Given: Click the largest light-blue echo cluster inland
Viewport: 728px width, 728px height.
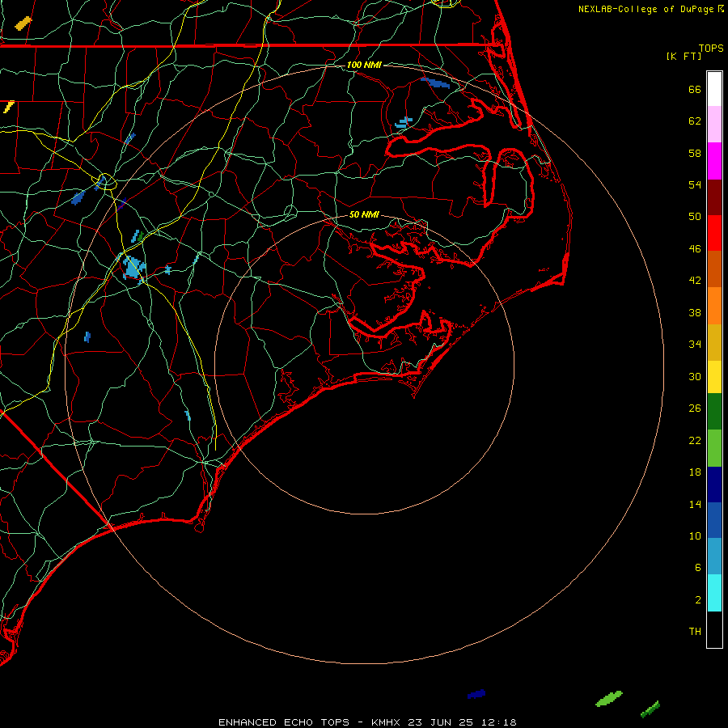Looking at the screenshot, I should point(133,269).
